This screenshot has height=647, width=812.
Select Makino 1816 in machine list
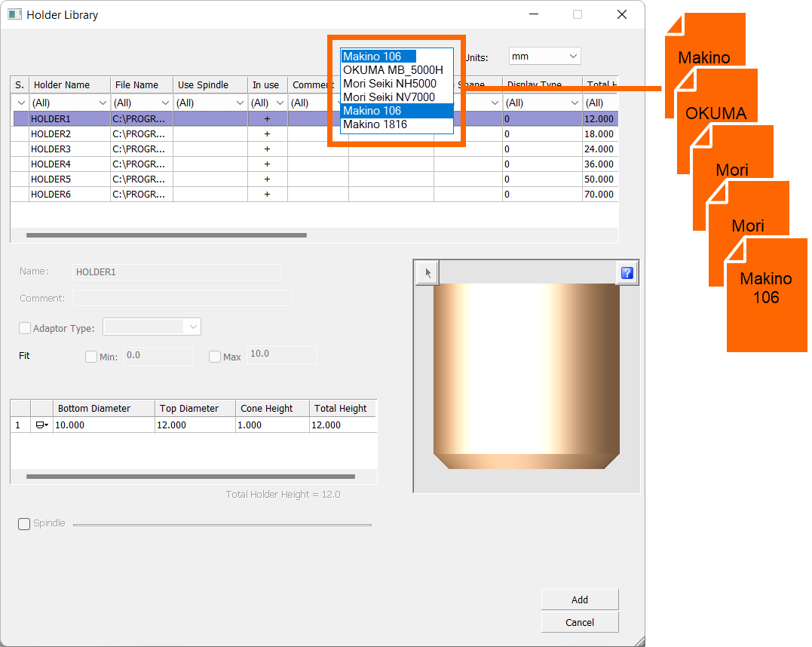(397, 124)
